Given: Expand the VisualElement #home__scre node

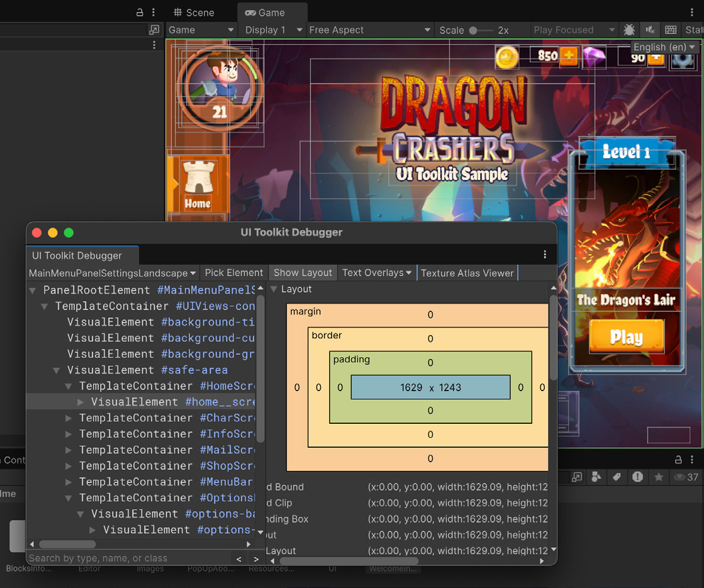Looking at the screenshot, I should (x=81, y=402).
